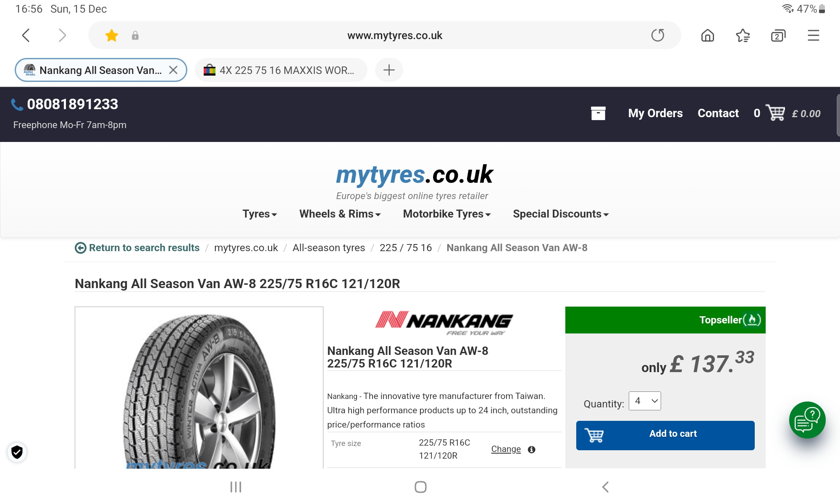The height and width of the screenshot is (504, 840).
Task: Open the bookmarks list star icon
Action: click(743, 35)
